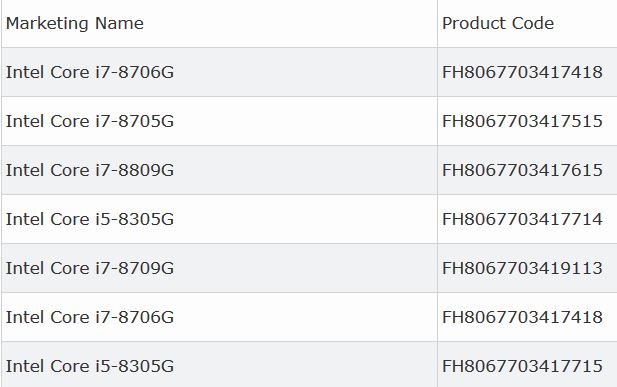Select the i5-8305G name beside code FH8067703417715

pyautogui.click(x=90, y=366)
